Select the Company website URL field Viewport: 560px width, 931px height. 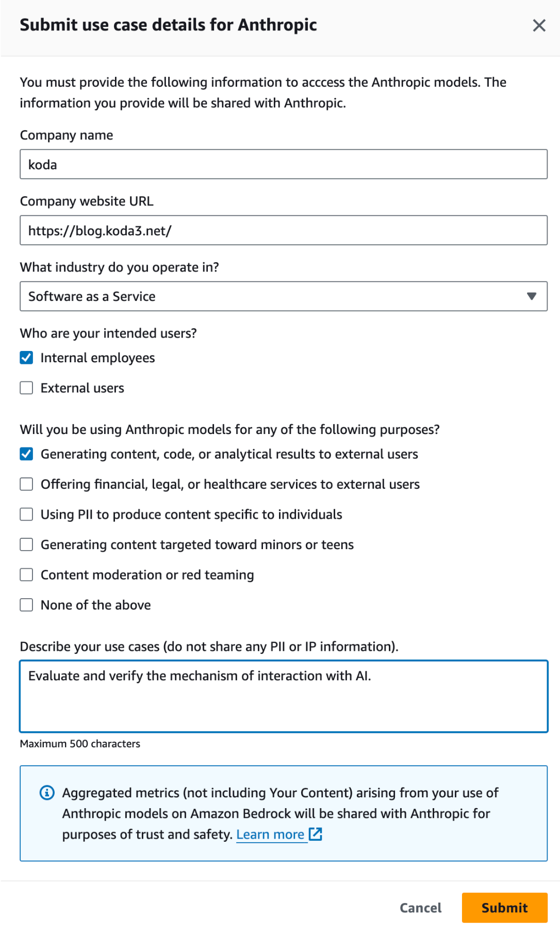click(283, 230)
